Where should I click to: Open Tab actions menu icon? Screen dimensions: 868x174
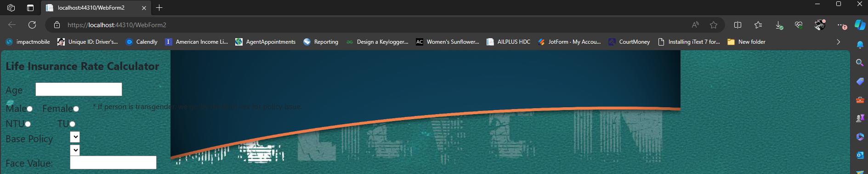(x=30, y=8)
